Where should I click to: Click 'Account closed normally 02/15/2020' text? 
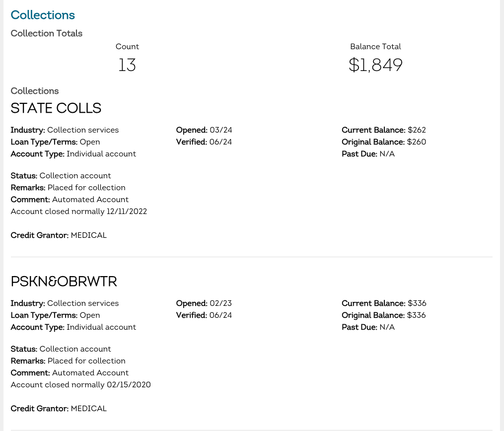(x=80, y=385)
